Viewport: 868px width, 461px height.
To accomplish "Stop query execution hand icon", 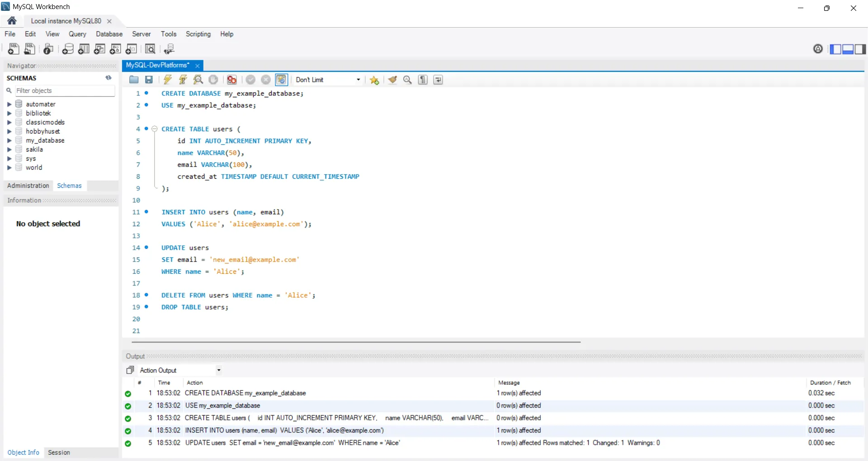I will (213, 80).
